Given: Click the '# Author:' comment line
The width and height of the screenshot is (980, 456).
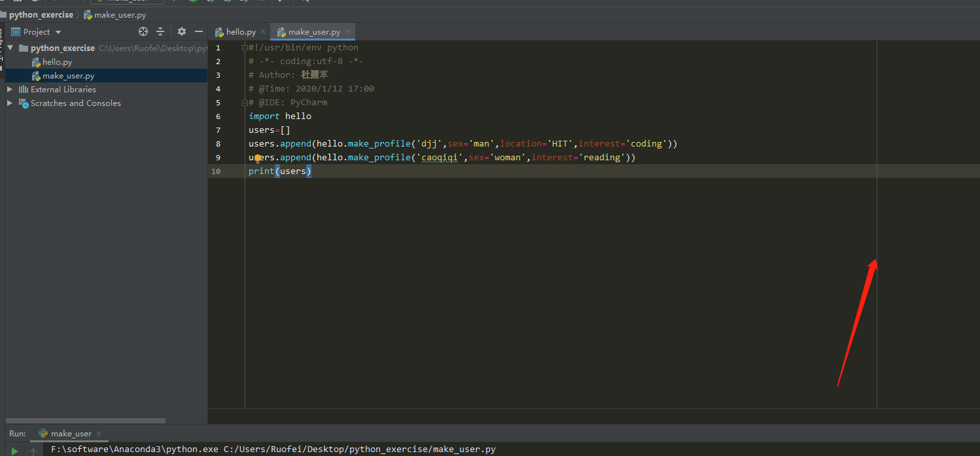Looking at the screenshot, I should pyautogui.click(x=288, y=75).
